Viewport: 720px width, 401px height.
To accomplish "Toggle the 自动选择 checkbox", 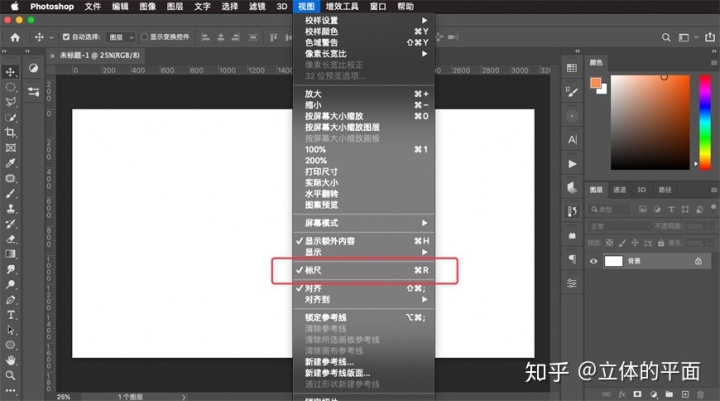I will [66, 37].
